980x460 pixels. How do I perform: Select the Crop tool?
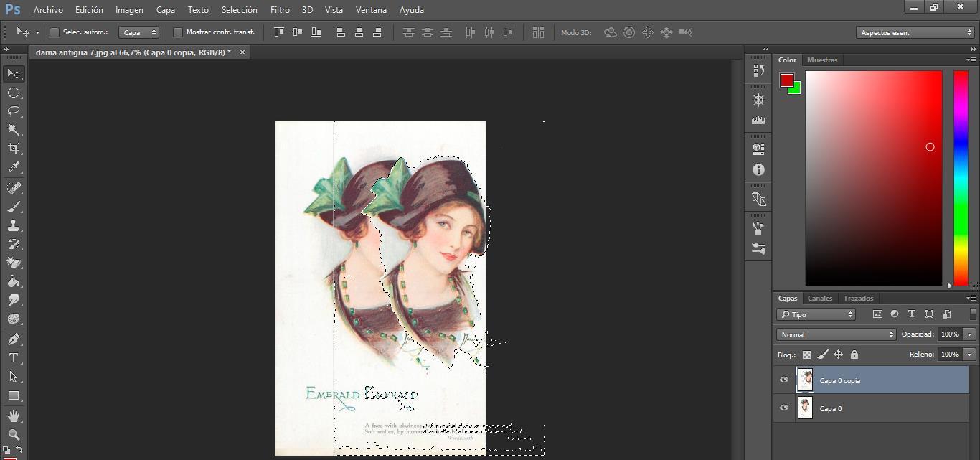(13, 149)
